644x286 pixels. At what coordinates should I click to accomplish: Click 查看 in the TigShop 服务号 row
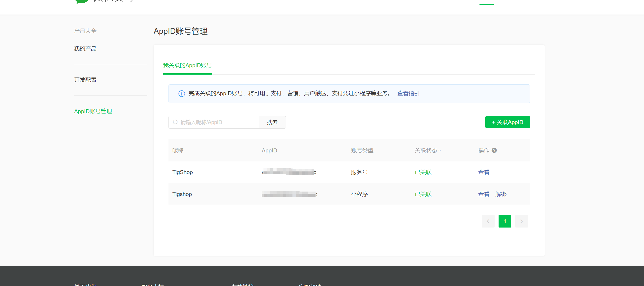pos(484,172)
